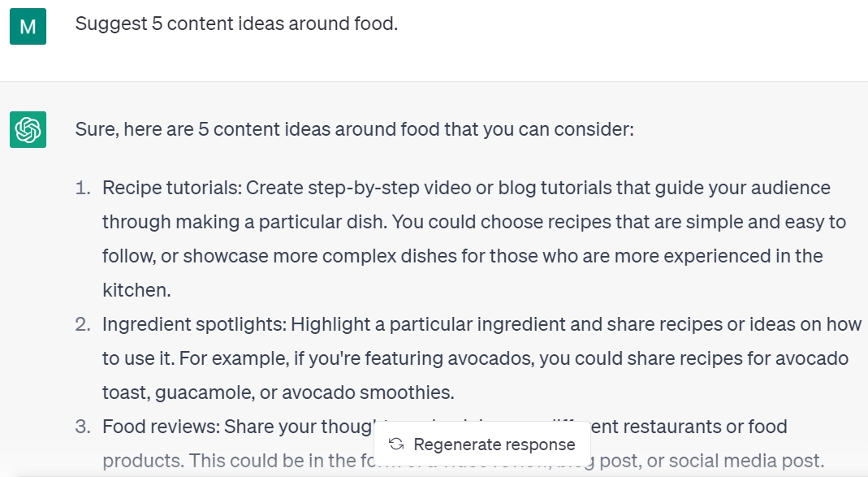Click the "Ingredient spotlights:" heading text
The width and height of the screenshot is (868, 477).
click(x=193, y=325)
